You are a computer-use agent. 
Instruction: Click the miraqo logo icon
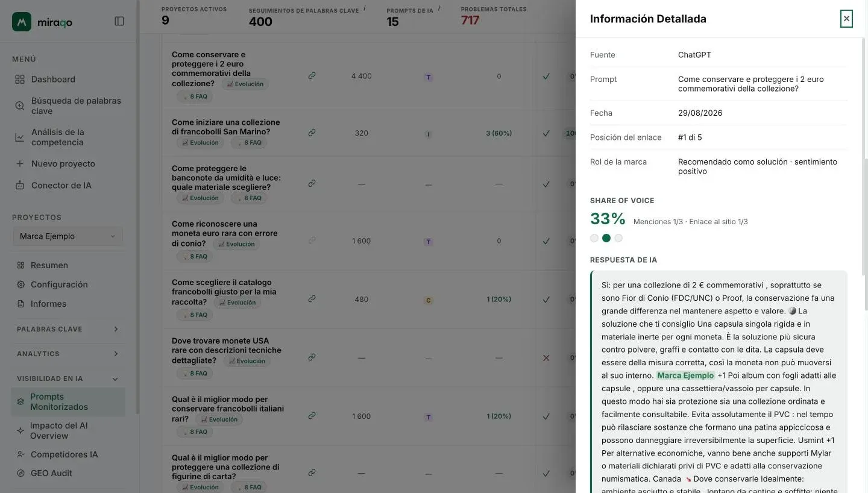coord(22,22)
